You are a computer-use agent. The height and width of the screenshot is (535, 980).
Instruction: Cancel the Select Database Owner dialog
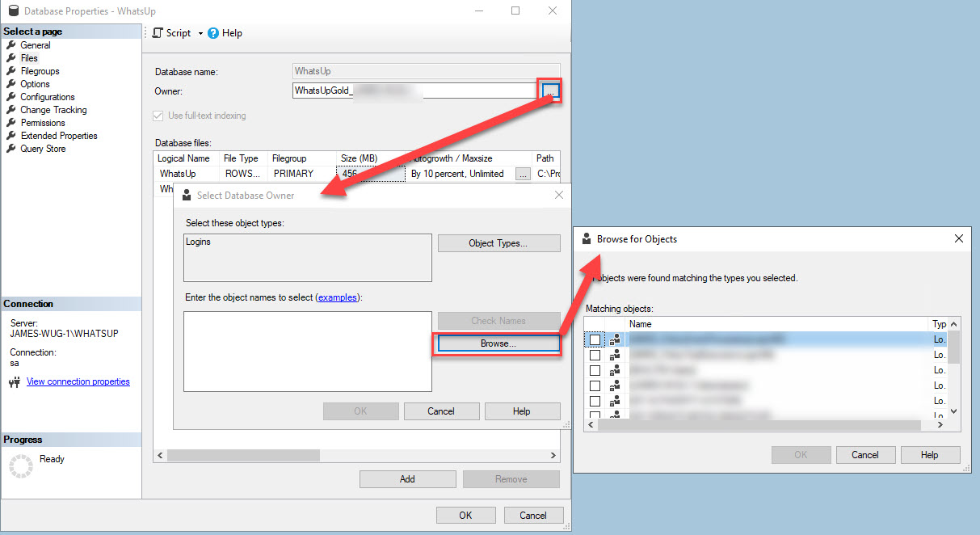(x=441, y=411)
